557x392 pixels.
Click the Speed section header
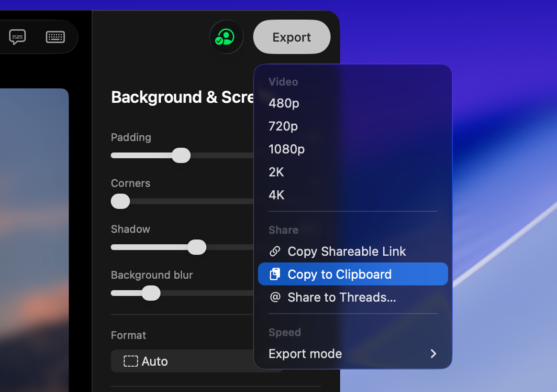(x=285, y=332)
